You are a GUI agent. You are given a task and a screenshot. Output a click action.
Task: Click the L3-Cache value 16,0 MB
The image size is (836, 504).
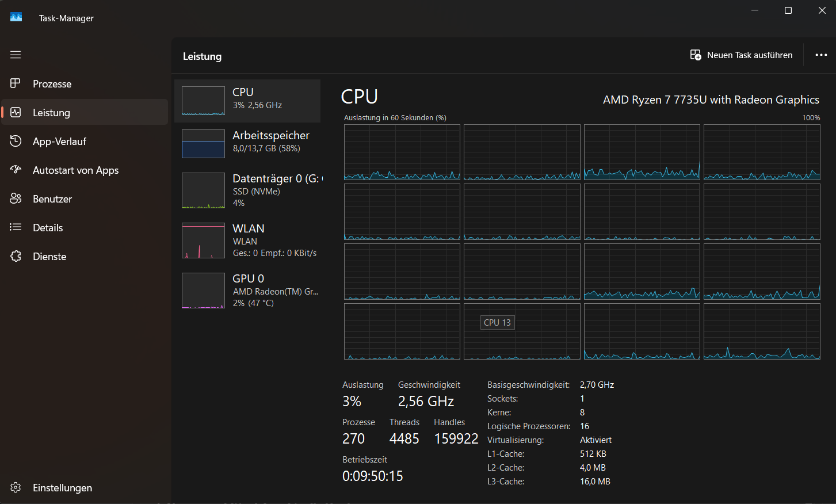[595, 482]
